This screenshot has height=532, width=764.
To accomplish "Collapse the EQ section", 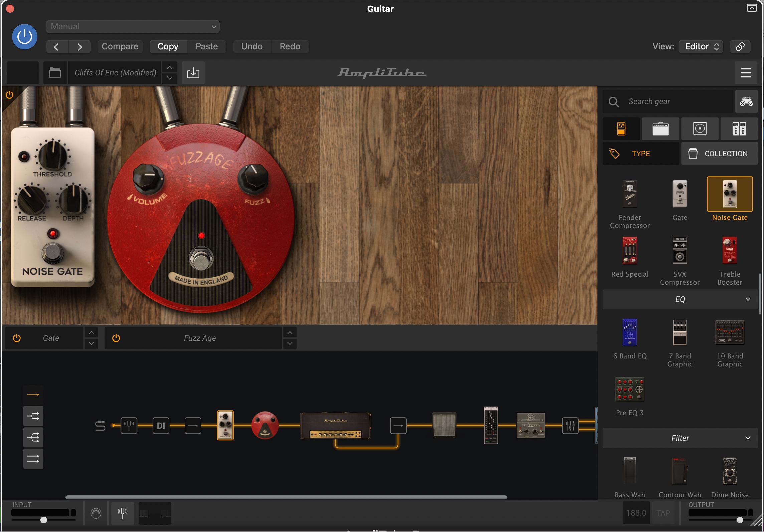I will [x=680, y=299].
